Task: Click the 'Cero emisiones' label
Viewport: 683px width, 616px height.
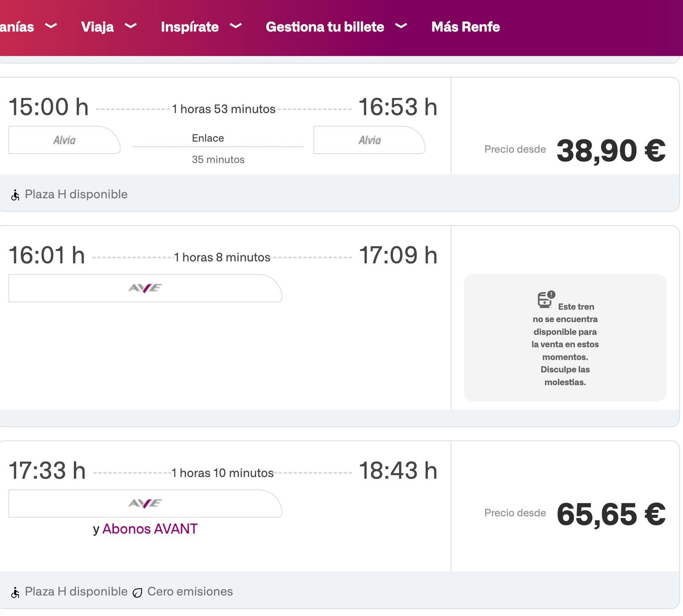Action: click(190, 592)
